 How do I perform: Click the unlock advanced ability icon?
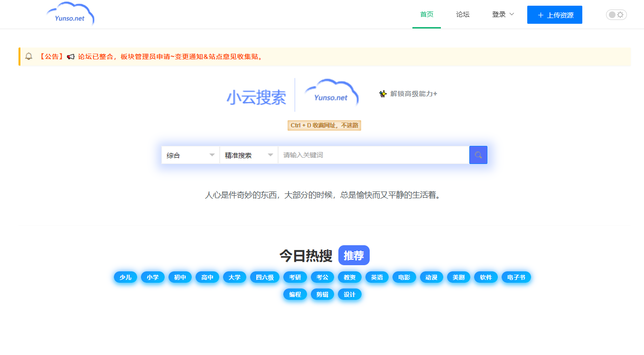pos(383,94)
